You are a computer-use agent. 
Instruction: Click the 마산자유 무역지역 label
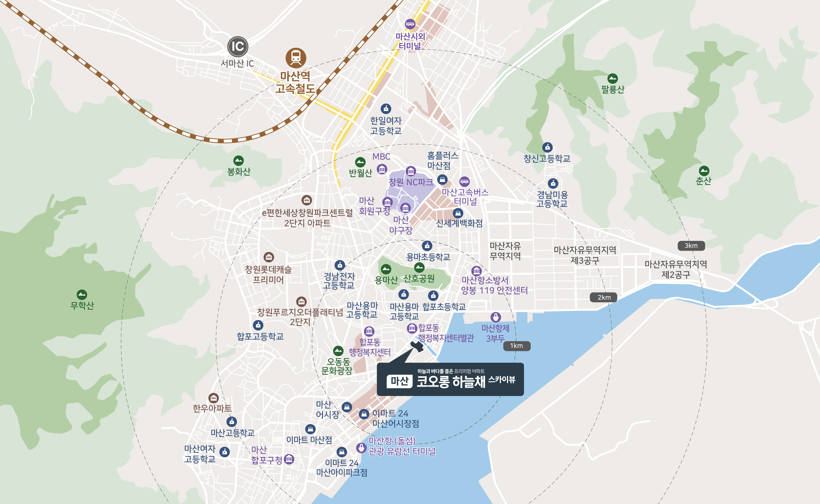click(505, 251)
